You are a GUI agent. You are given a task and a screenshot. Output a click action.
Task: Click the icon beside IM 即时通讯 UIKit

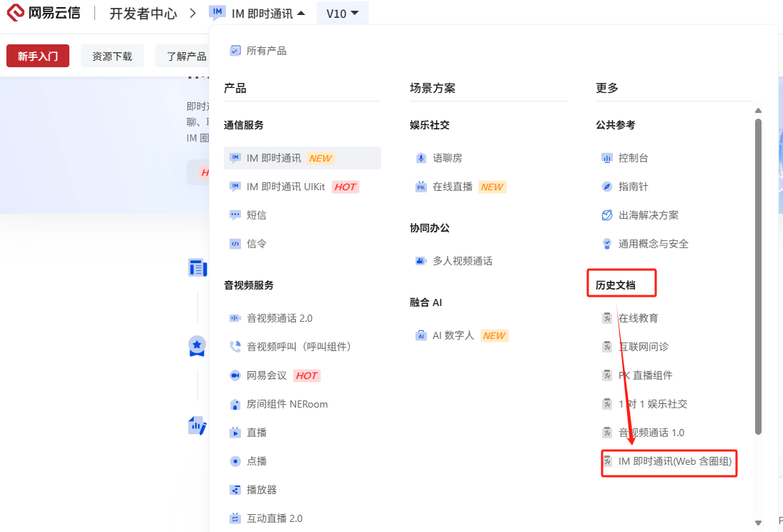click(235, 187)
